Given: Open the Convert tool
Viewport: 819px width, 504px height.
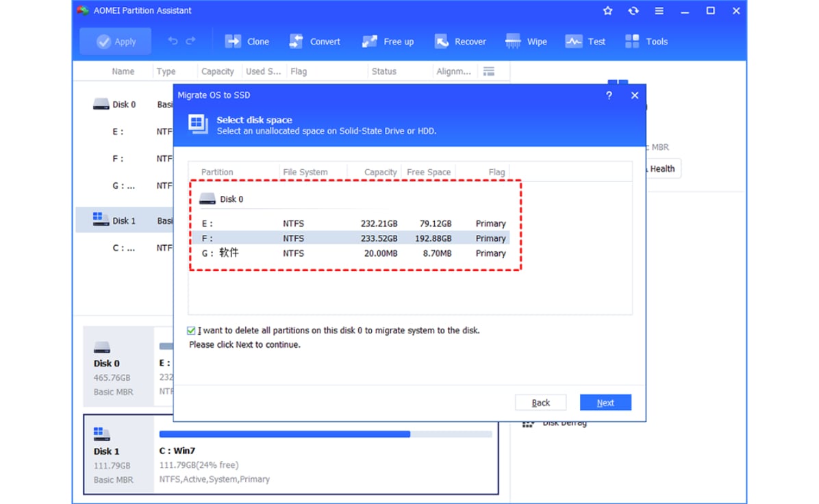Looking at the screenshot, I should [x=314, y=41].
